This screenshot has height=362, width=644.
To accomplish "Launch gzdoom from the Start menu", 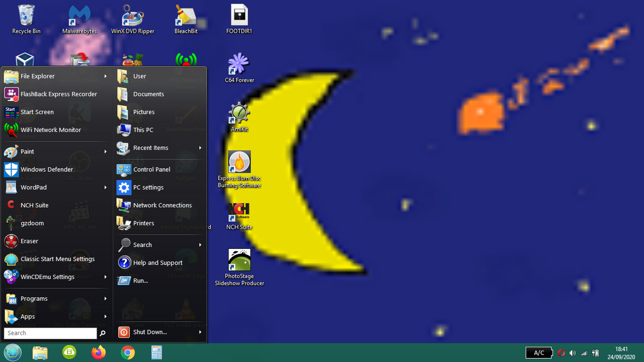I will pos(56,223).
